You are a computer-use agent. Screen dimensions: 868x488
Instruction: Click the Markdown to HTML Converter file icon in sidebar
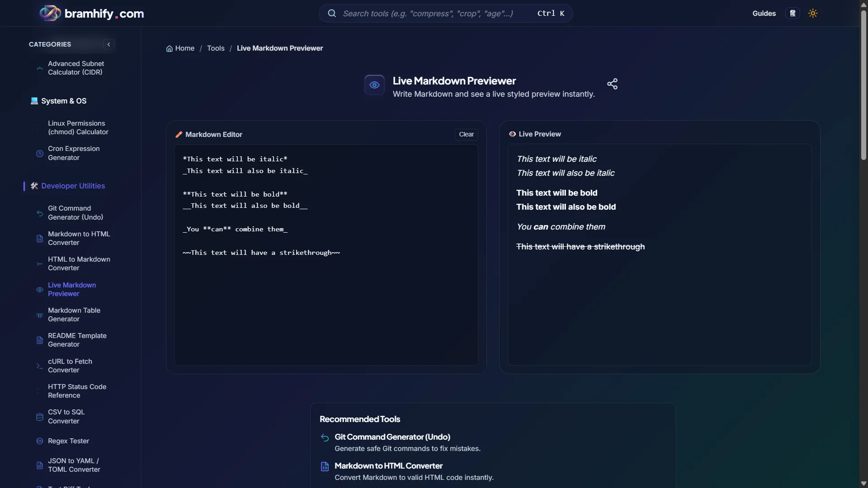click(40, 239)
